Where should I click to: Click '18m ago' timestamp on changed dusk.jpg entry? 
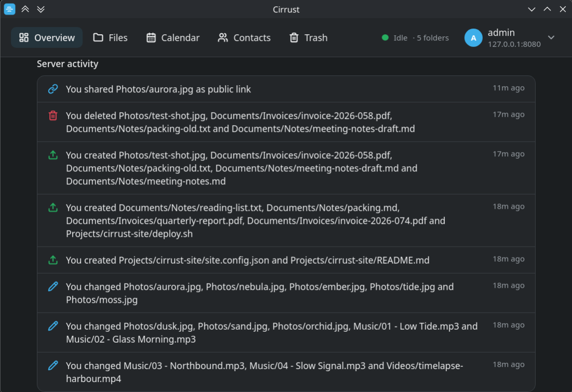(x=509, y=325)
